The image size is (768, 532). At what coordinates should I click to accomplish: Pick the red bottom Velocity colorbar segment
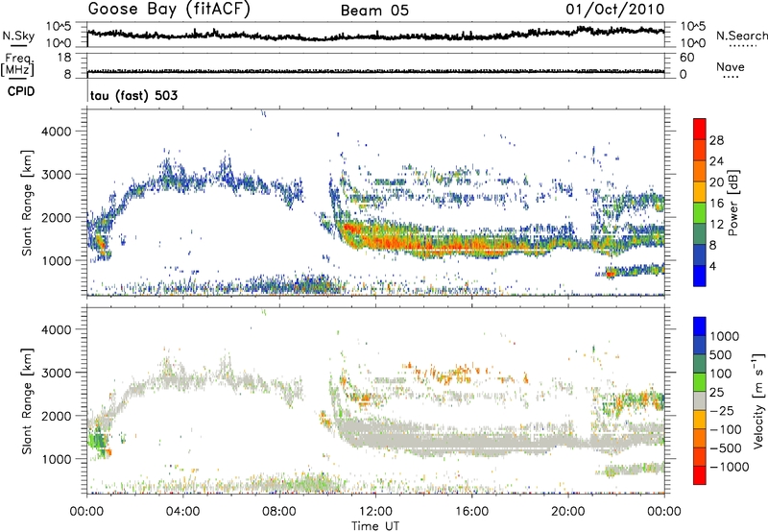point(700,475)
